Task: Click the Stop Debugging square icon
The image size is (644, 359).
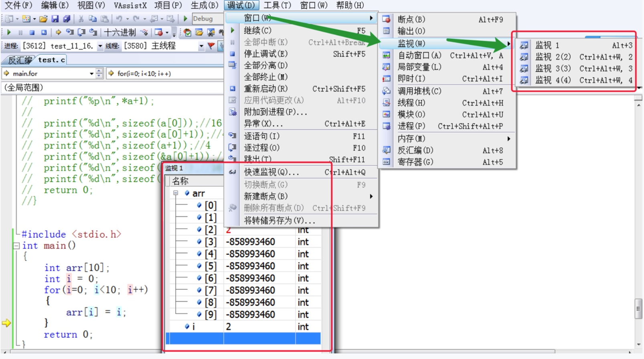Action: click(32, 32)
